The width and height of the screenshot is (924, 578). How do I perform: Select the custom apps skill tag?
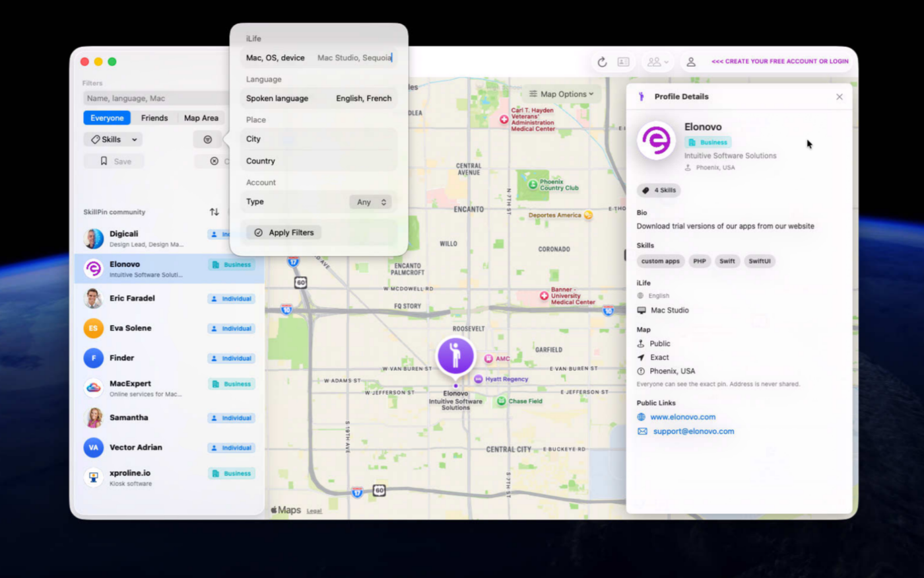(660, 261)
